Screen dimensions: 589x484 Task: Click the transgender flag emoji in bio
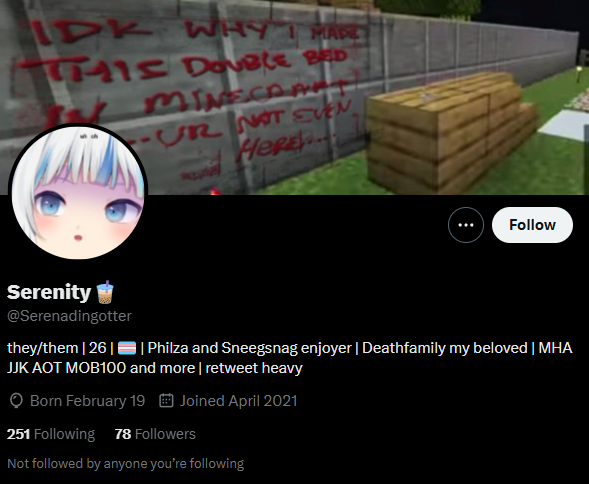[x=127, y=348]
